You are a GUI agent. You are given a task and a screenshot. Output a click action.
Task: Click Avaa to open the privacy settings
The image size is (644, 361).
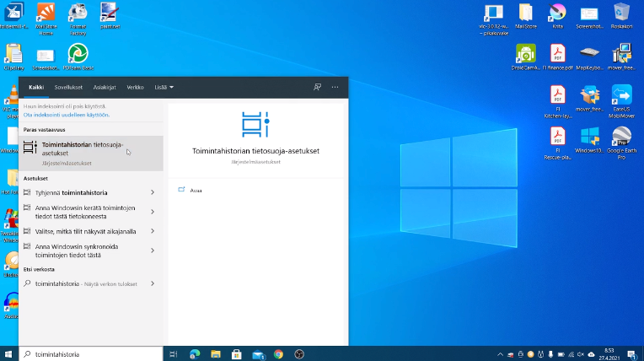click(196, 190)
